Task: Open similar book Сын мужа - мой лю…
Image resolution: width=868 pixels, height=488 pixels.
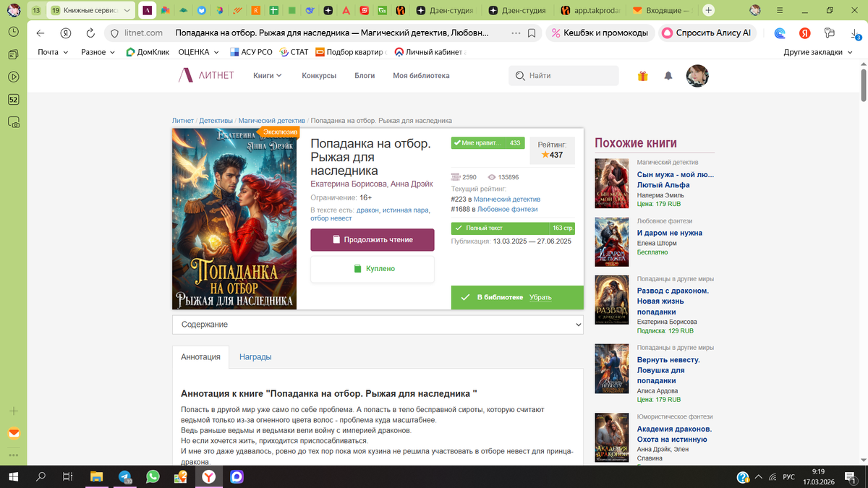Action: [676, 179]
